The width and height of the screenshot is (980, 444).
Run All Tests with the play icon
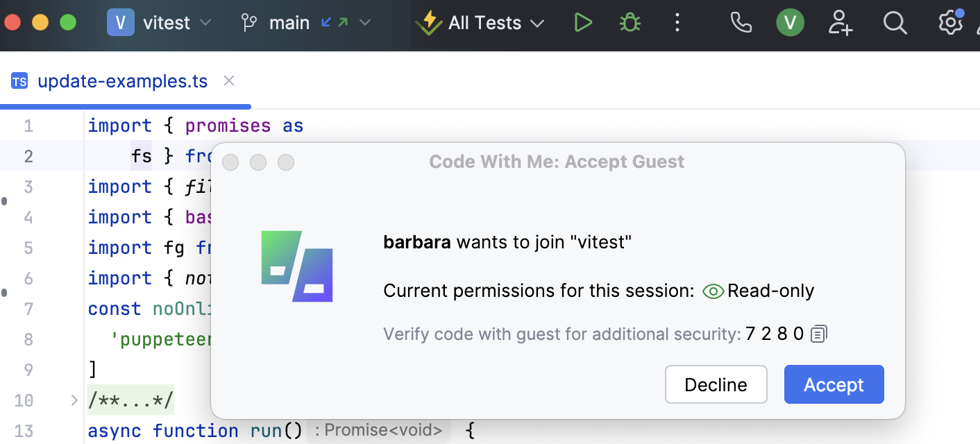click(583, 23)
